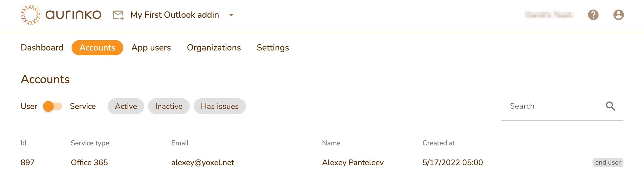Open the My First Outlook addin selector
The width and height of the screenshot is (644, 176).
(x=174, y=15)
